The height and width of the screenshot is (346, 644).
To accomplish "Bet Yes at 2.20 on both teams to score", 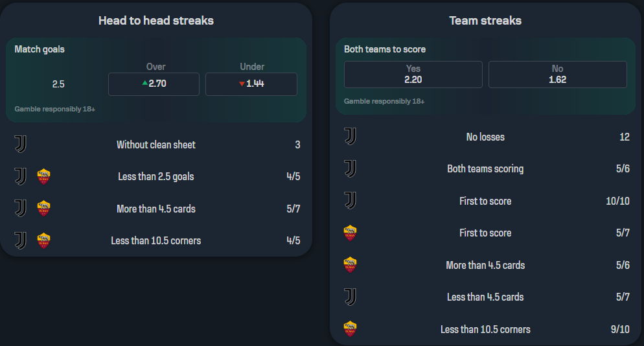I will pyautogui.click(x=413, y=74).
